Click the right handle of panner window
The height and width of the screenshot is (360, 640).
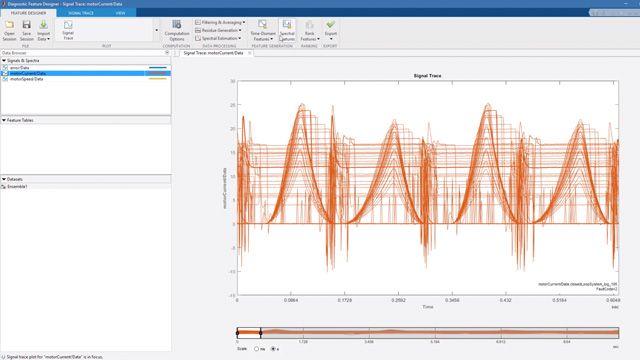tap(260, 333)
